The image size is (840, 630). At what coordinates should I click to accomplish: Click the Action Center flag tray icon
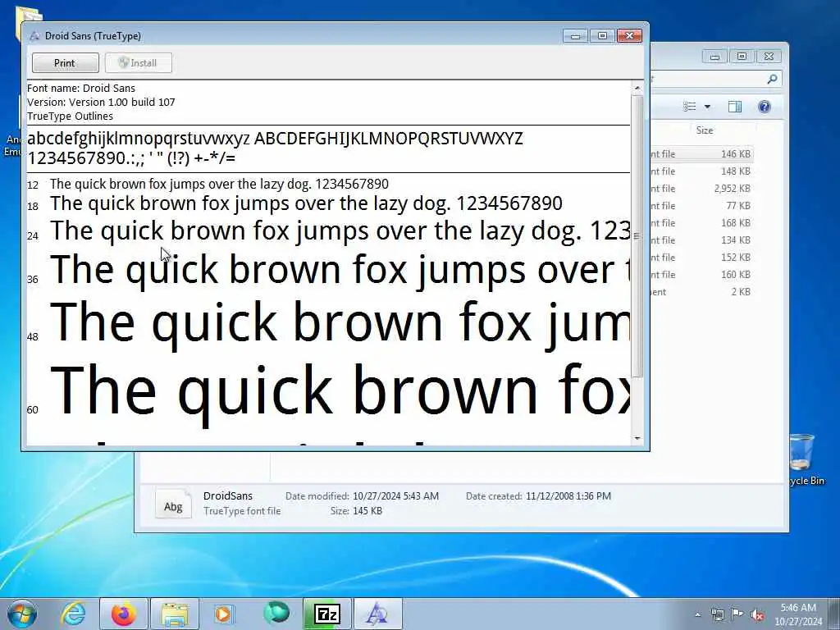(737, 614)
